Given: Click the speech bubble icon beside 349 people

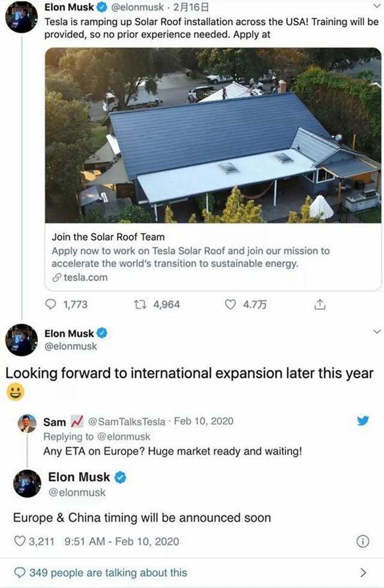Looking at the screenshot, I should click(19, 572).
